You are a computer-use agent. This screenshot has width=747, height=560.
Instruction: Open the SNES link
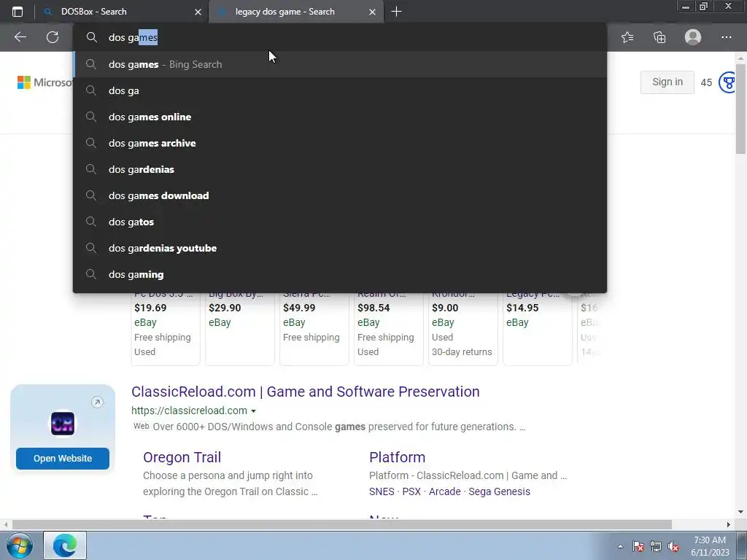382,491
